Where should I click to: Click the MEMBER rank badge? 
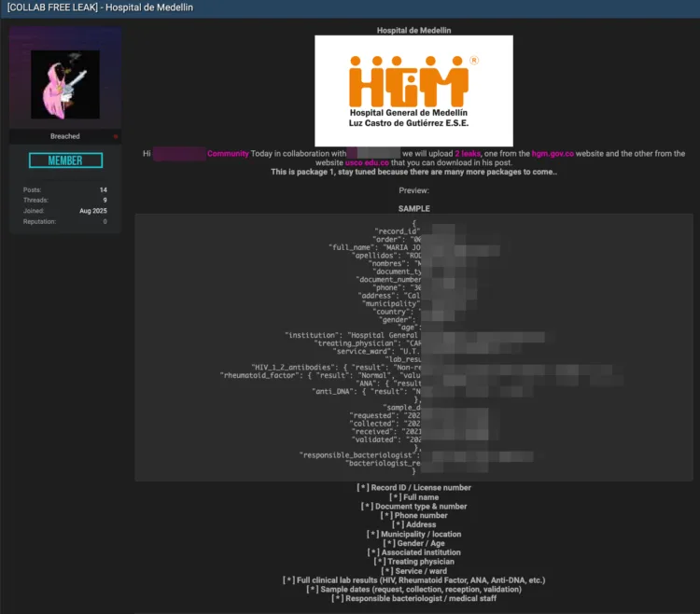[x=65, y=160]
